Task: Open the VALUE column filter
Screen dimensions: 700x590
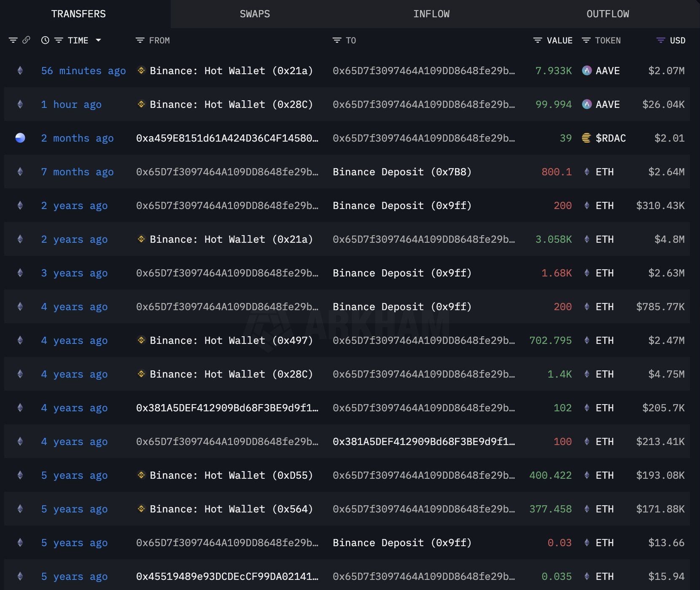Action: pyautogui.click(x=538, y=40)
